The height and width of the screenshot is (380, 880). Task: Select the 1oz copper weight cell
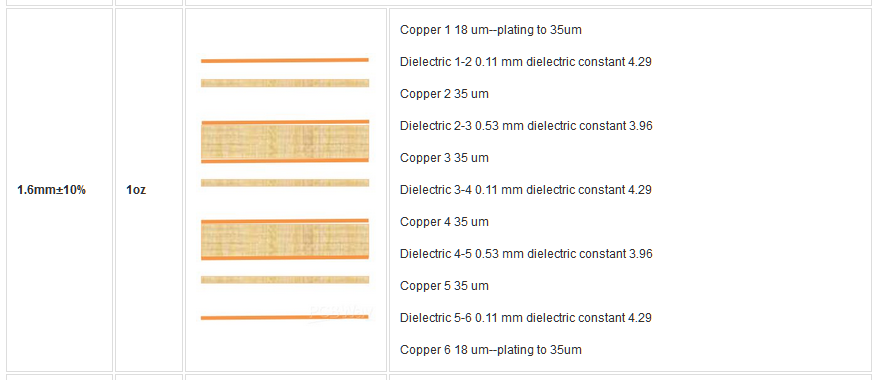pyautogui.click(x=149, y=190)
